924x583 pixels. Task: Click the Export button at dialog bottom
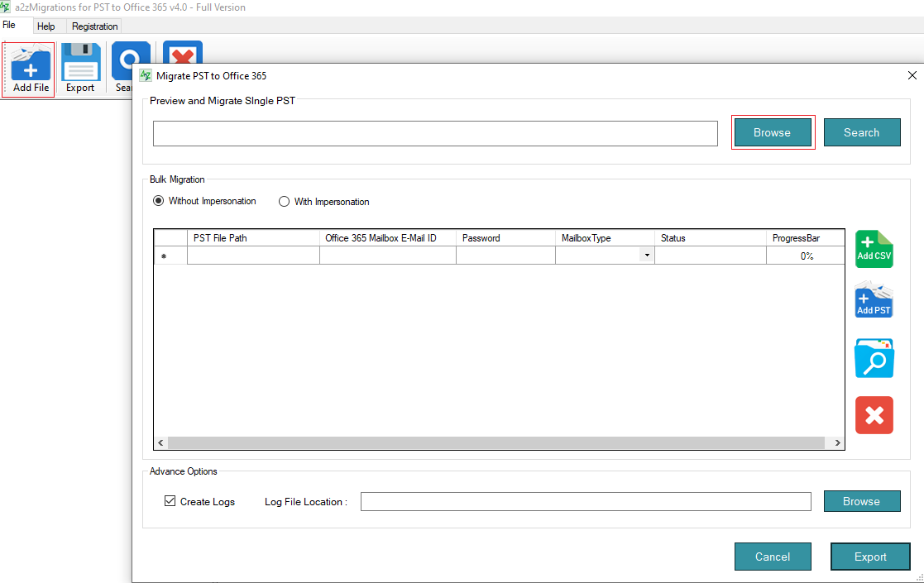point(870,557)
